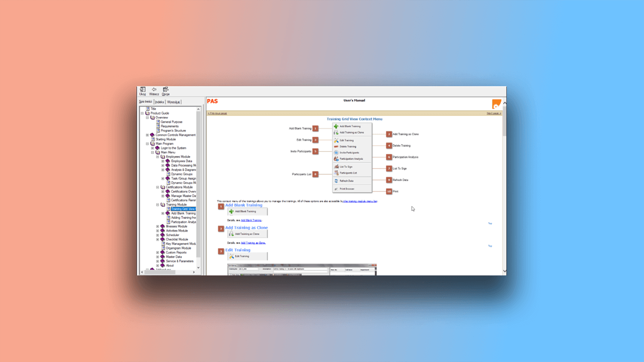Click the Wstecz navigation button
This screenshot has height=362, width=644.
pos(154,90)
